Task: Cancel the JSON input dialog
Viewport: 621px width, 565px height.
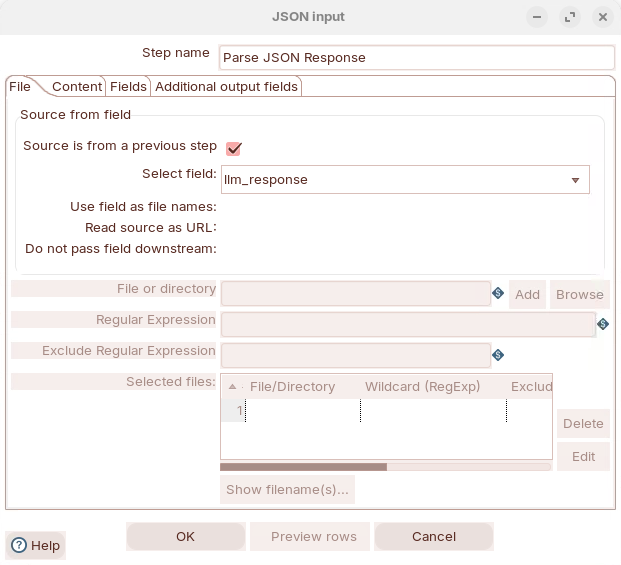Action: click(434, 537)
